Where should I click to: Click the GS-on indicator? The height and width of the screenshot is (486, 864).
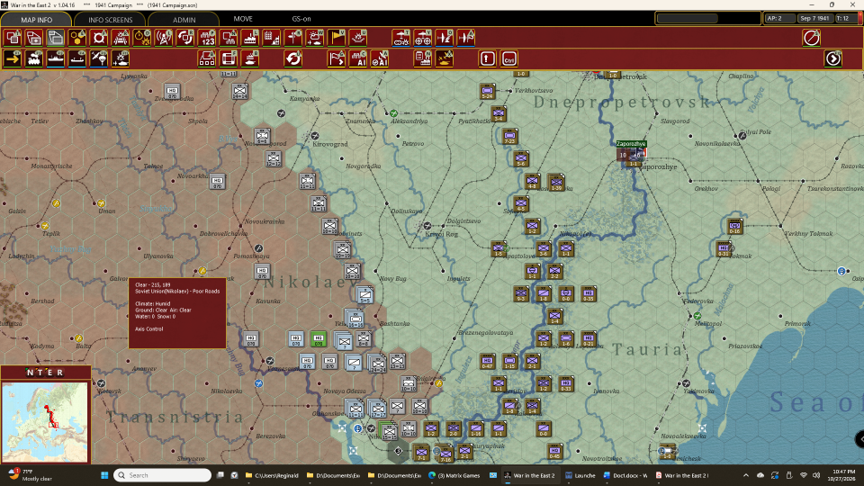coord(301,19)
